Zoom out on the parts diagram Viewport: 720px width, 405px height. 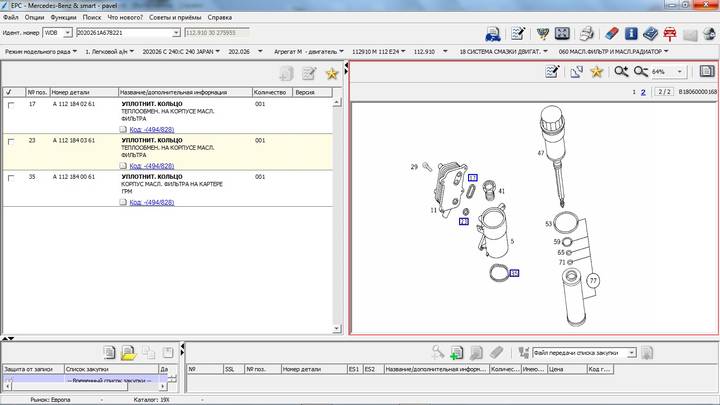(640, 72)
